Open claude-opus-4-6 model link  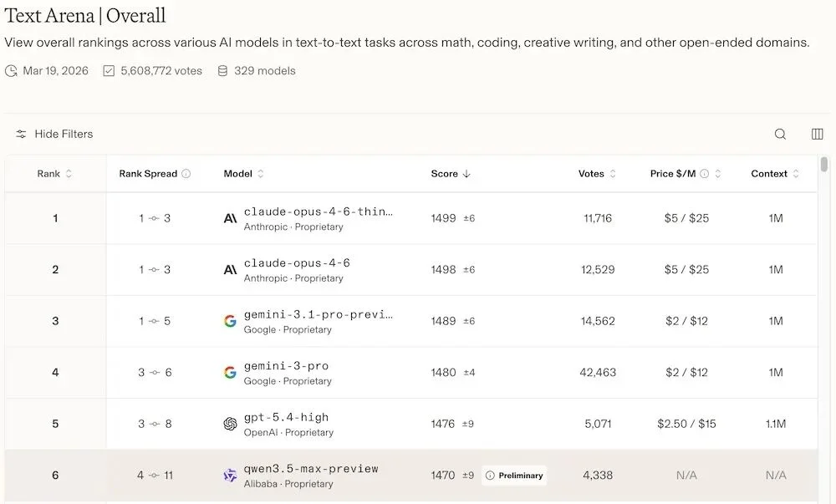[297, 263]
